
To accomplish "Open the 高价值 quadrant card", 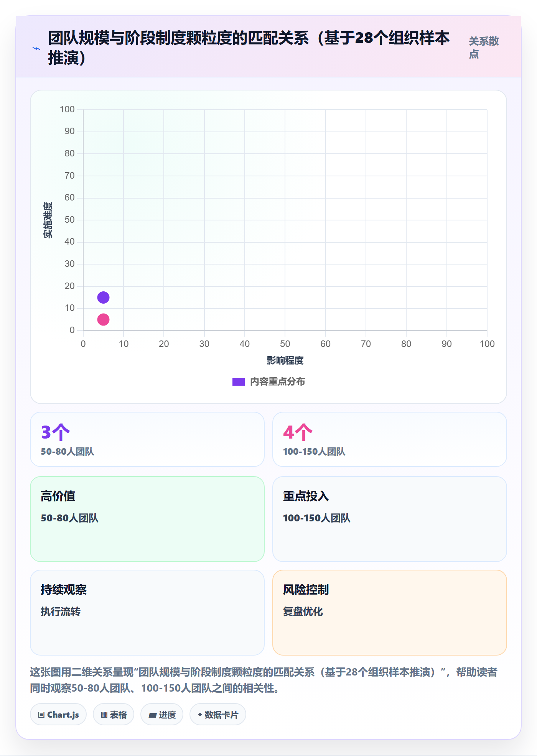I will (x=147, y=519).
